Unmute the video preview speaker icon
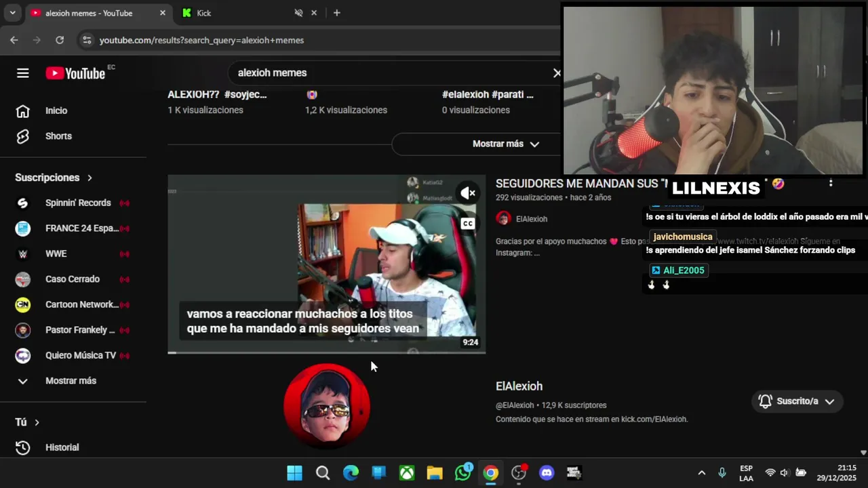The image size is (868, 488). (x=468, y=193)
